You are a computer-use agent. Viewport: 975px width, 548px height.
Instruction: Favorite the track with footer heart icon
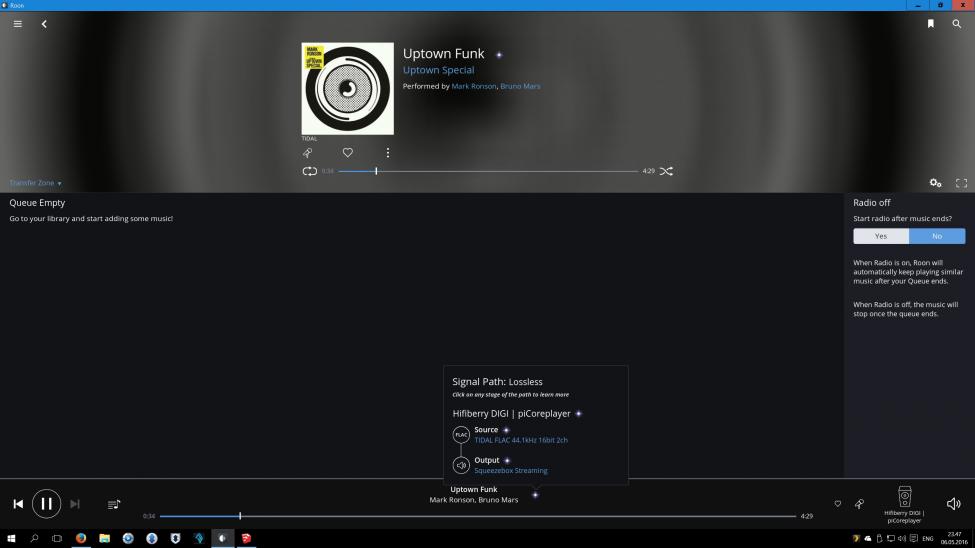[x=838, y=504]
